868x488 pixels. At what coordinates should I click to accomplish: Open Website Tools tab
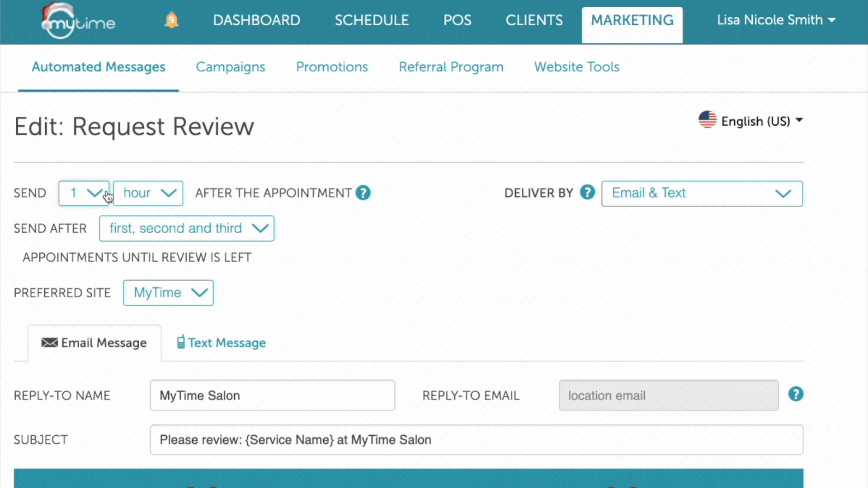pos(576,67)
